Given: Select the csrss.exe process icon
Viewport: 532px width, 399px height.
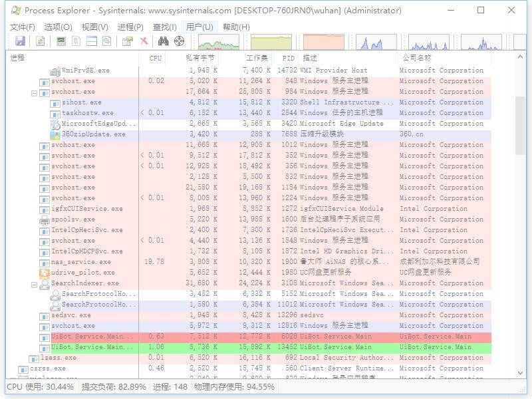Looking at the screenshot, I should point(23,370).
